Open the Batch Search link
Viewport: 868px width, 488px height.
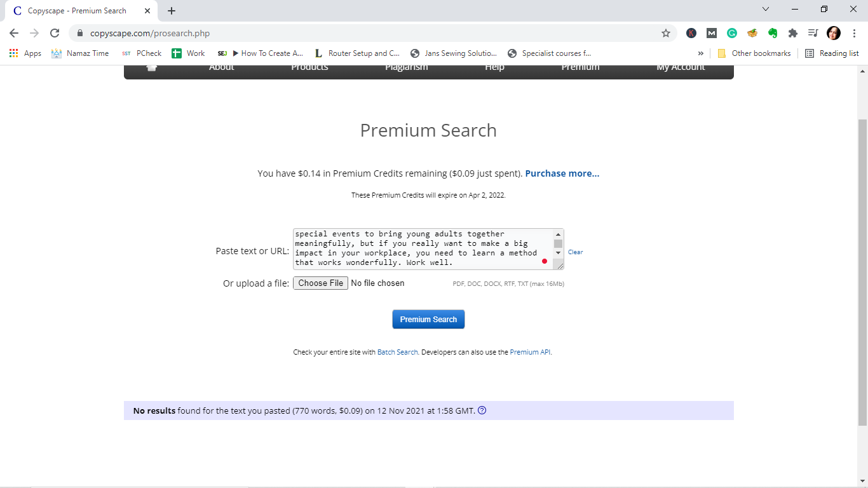click(x=398, y=352)
